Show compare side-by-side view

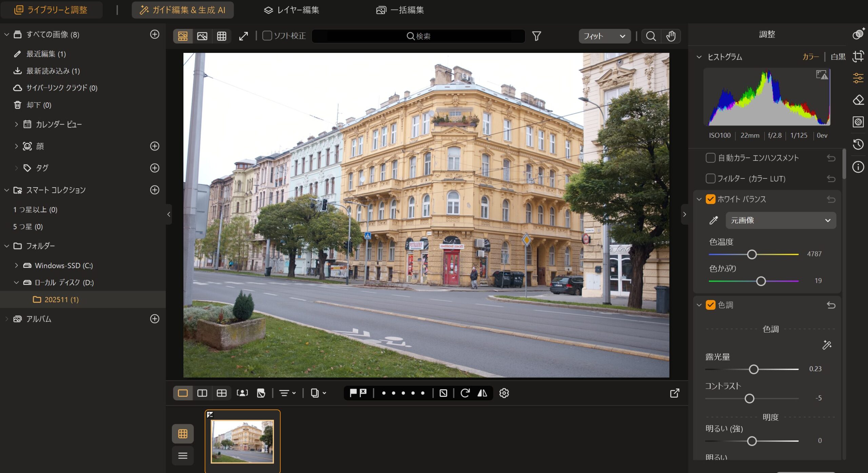pyautogui.click(x=202, y=393)
